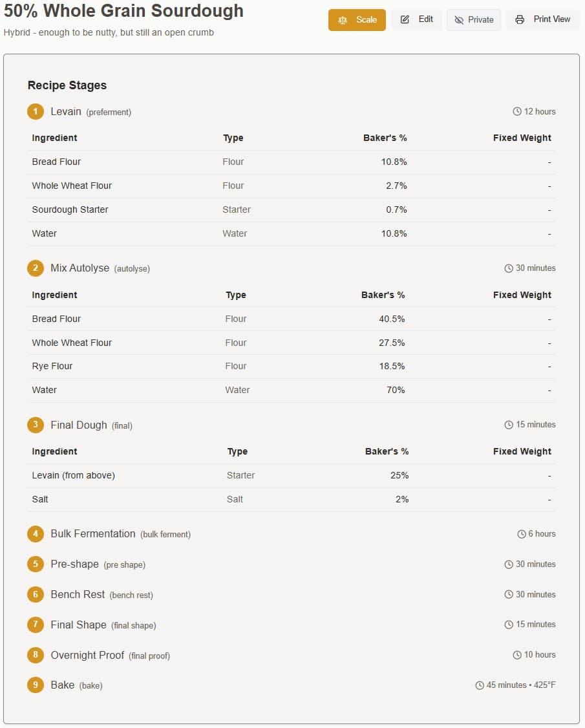
Task: Select the numbered circle for Levain stage
Action: (x=36, y=111)
